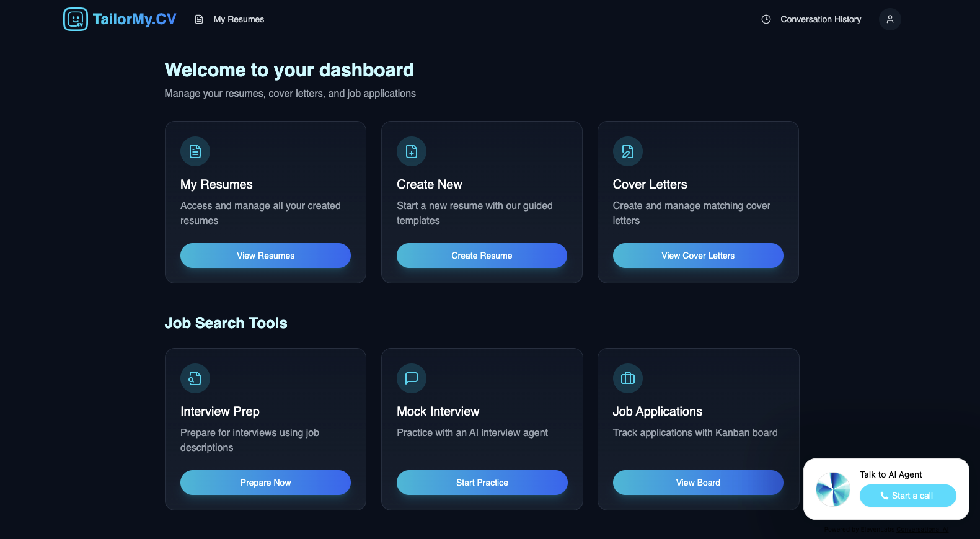Click the TailorMy.CV logo icon
This screenshot has width=980, height=539.
point(76,19)
